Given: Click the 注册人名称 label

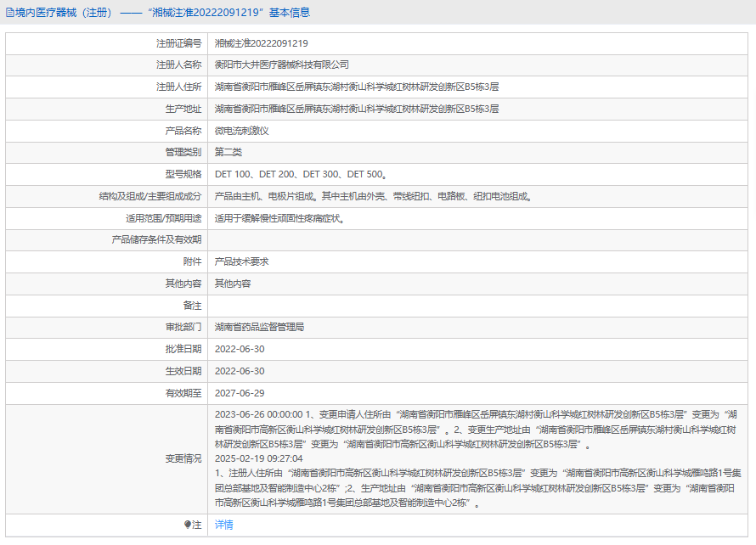Looking at the screenshot, I should pos(179,65).
